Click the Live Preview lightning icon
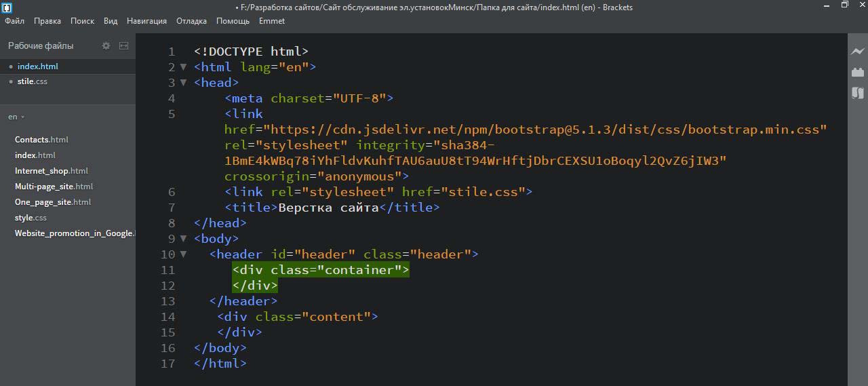 [858, 52]
